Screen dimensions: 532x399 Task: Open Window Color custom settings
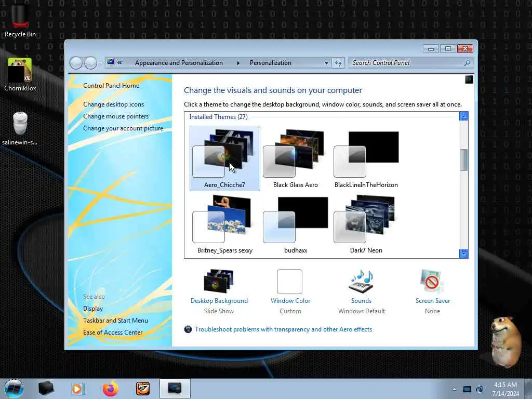290,291
